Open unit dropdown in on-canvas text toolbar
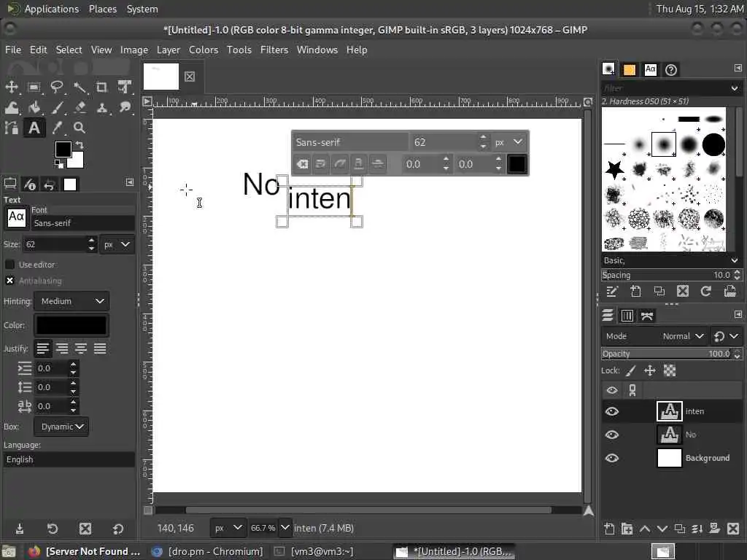Screen dimensions: 747x560 click(508, 142)
